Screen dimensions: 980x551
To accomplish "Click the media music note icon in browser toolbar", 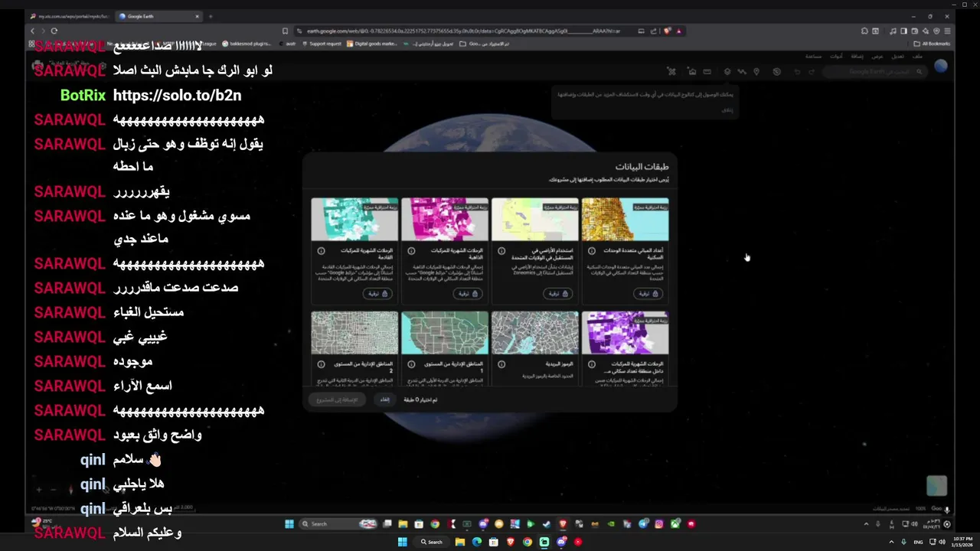I will (893, 31).
